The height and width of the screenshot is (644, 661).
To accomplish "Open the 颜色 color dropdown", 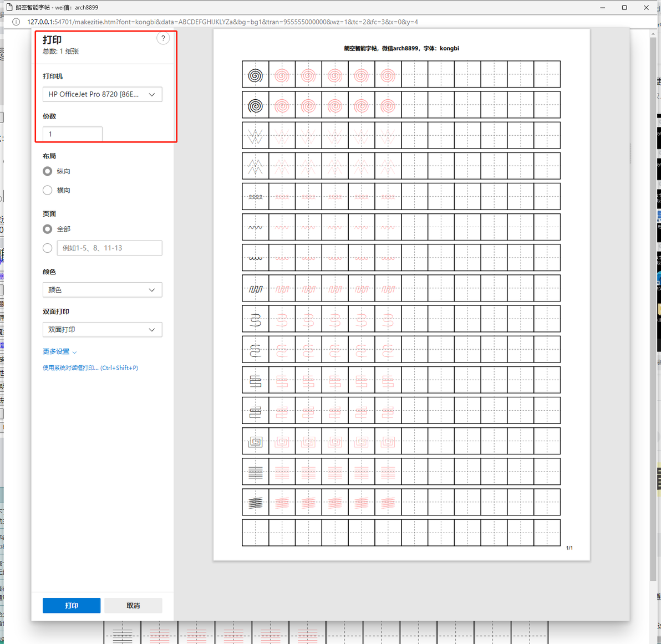I will pyautogui.click(x=103, y=290).
